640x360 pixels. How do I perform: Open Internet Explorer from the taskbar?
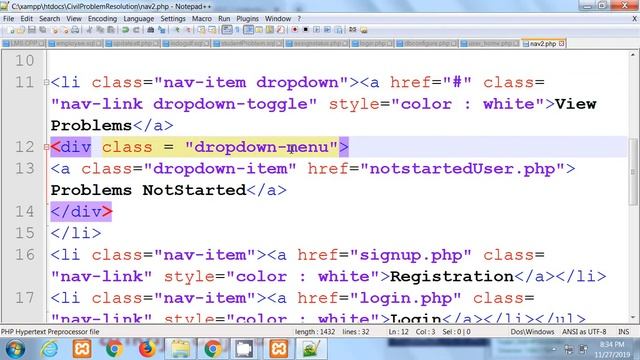(x=49, y=349)
